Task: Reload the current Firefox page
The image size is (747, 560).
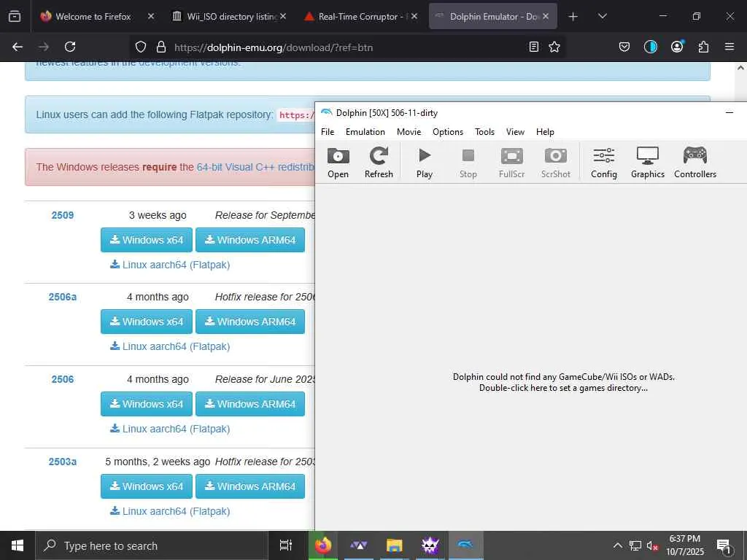Action: (70, 47)
